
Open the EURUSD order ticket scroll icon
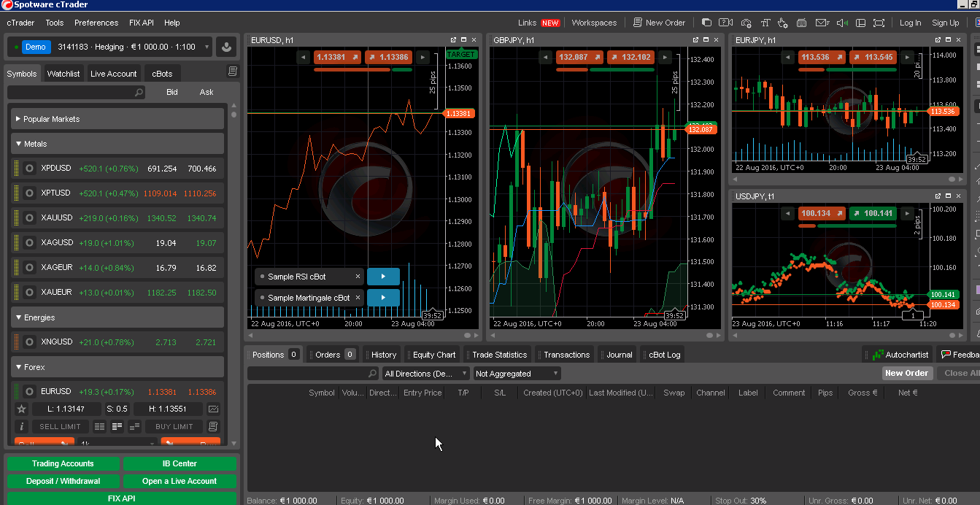click(x=213, y=426)
